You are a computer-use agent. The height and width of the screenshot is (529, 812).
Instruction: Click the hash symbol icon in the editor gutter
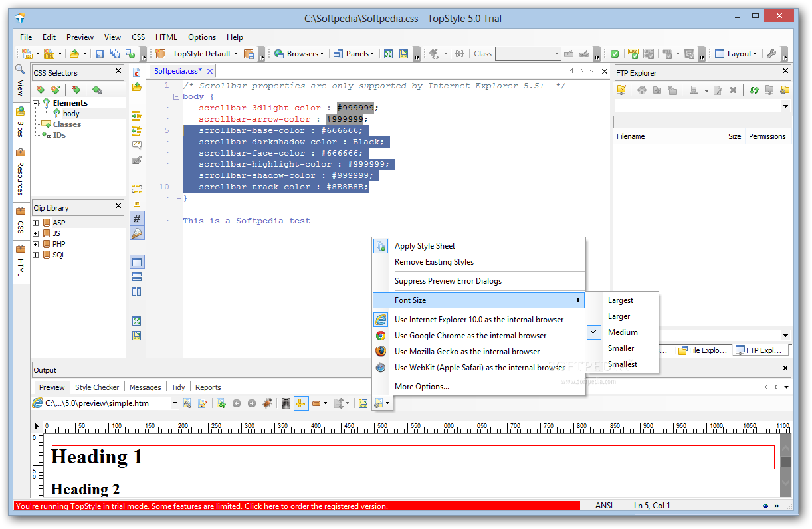[x=137, y=218]
